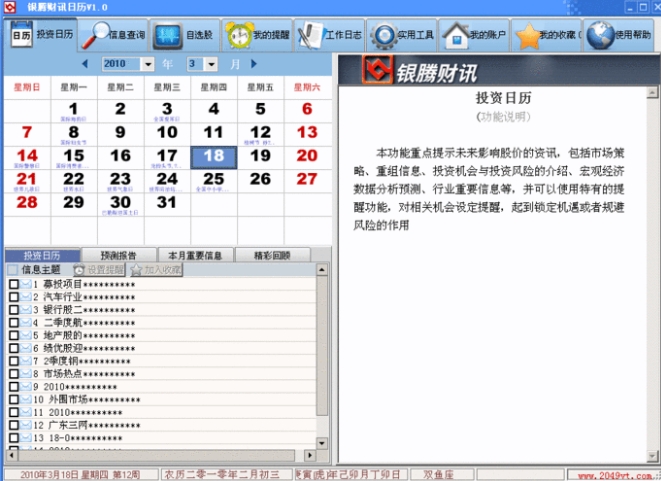
Task: Open 工作日志 pen and paper icon
Action: coord(311,35)
